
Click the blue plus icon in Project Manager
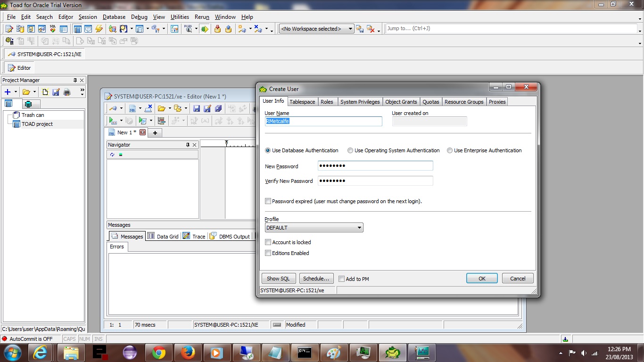7,92
